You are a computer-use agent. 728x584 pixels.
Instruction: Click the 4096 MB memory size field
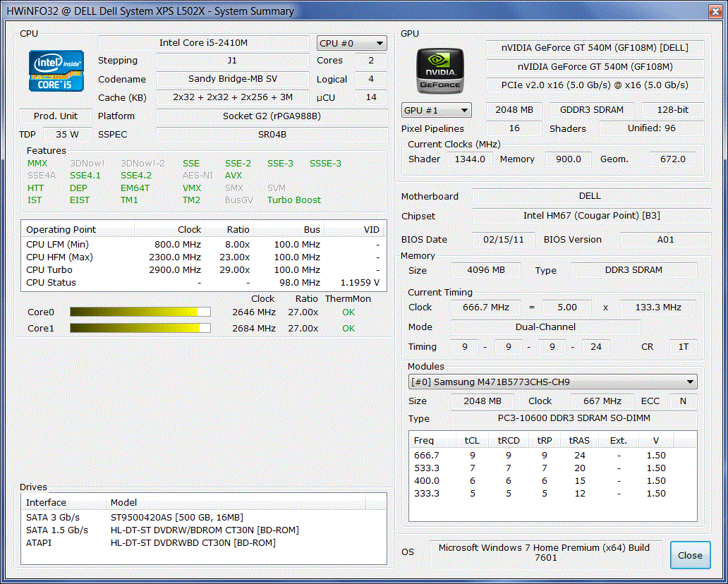click(x=485, y=270)
